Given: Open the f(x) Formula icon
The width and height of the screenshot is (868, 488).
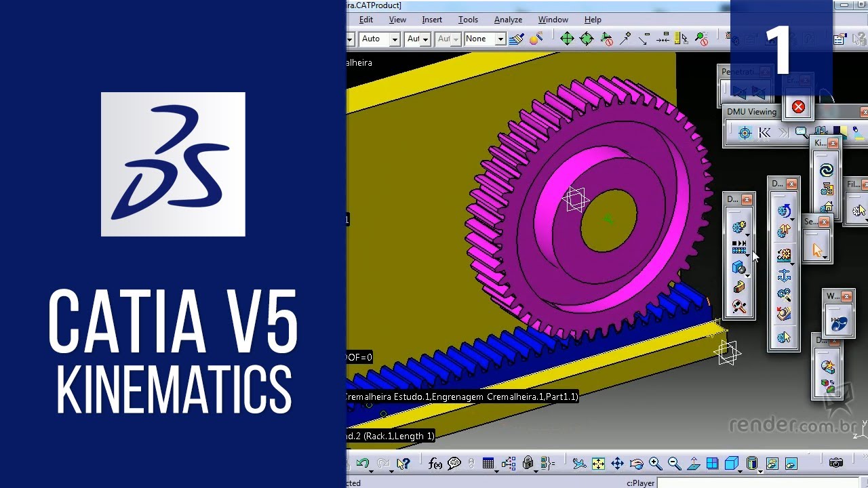Looking at the screenshot, I should (x=435, y=464).
